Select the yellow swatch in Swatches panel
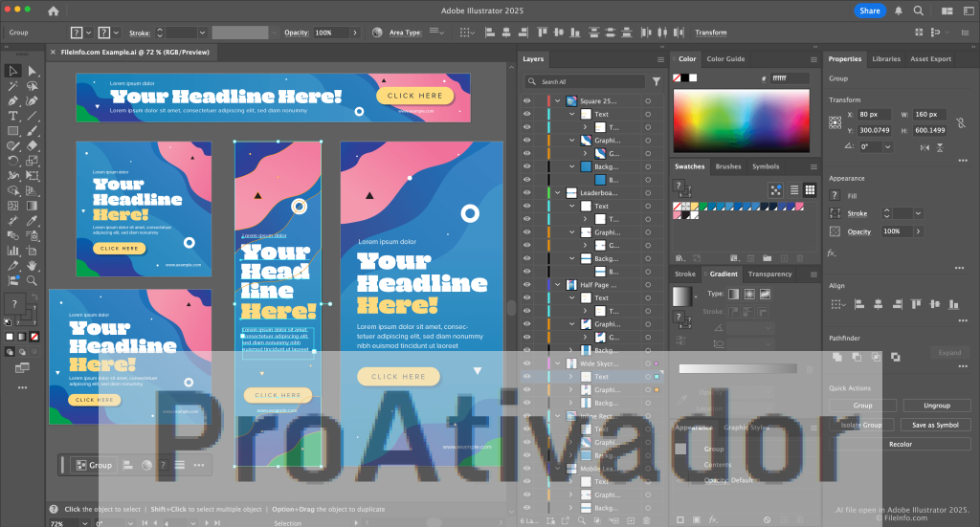The height and width of the screenshot is (527, 980). pos(695,207)
